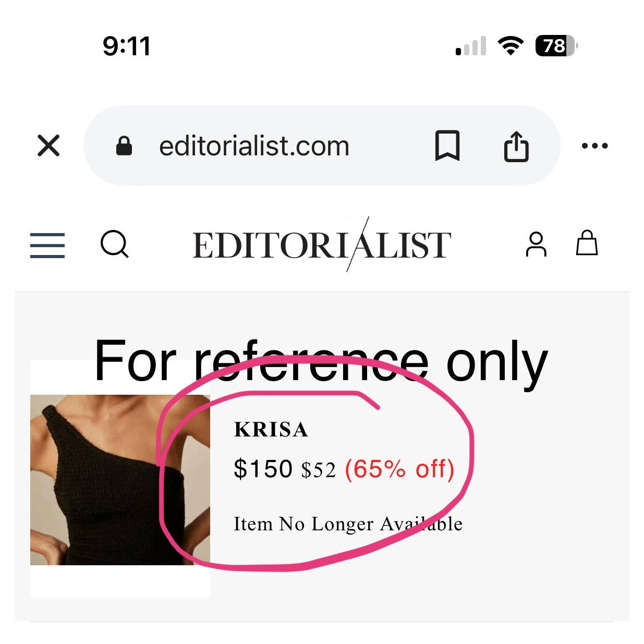Tap the $52 sale price

point(319,470)
